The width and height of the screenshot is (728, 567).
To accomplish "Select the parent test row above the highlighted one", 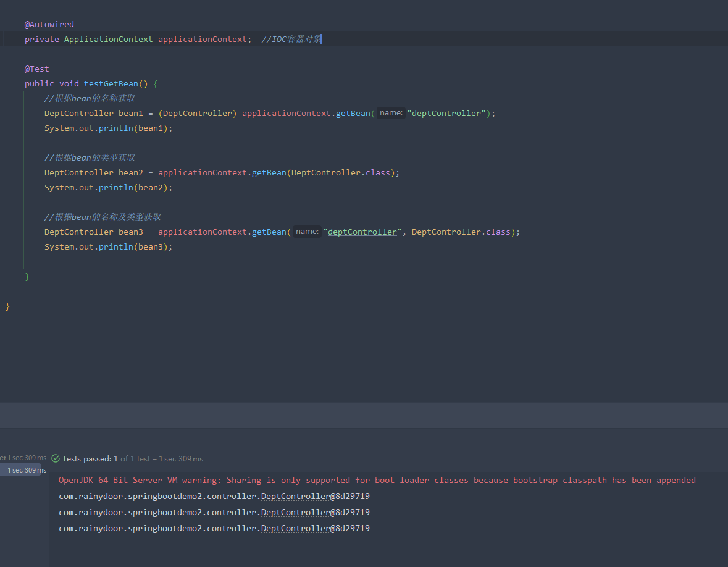I will (23, 458).
